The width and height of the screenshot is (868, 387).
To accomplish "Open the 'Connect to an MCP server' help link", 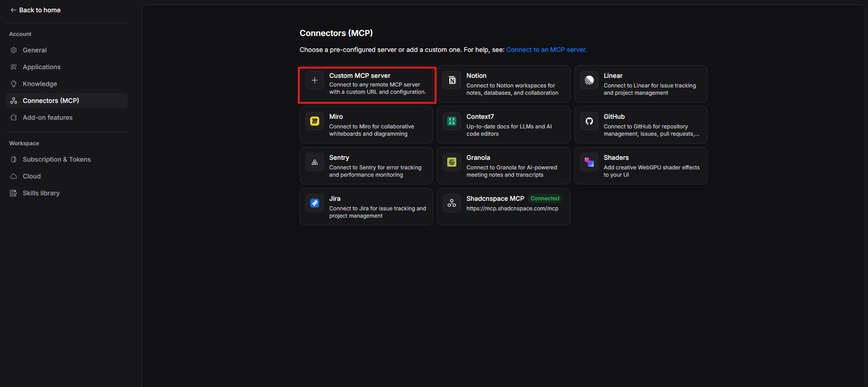I will tap(546, 50).
